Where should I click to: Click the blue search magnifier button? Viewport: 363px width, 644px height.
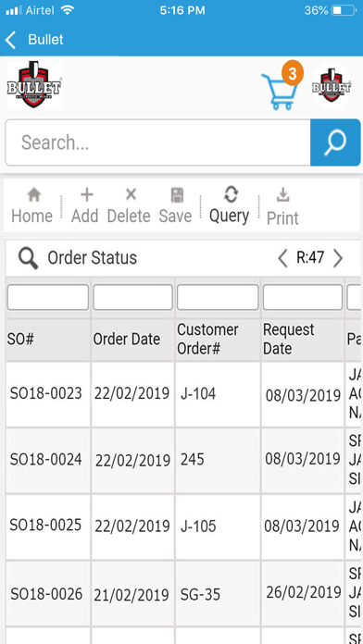tap(335, 142)
